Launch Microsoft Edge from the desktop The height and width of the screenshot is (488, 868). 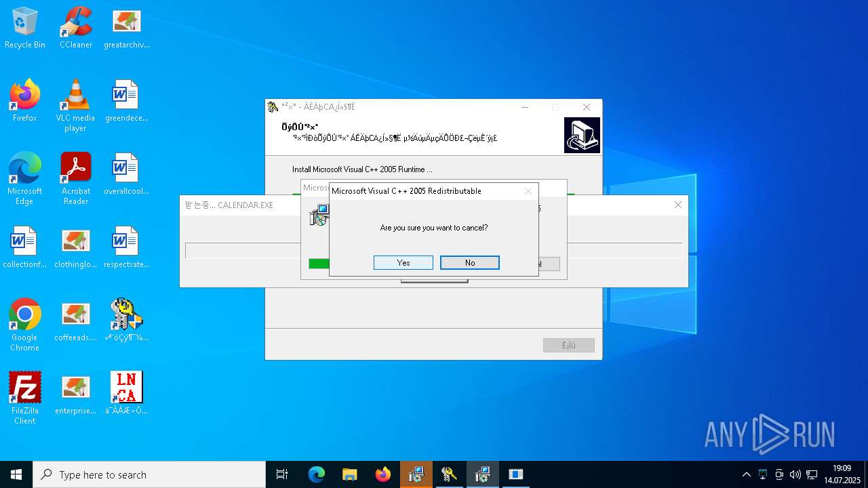(x=25, y=180)
